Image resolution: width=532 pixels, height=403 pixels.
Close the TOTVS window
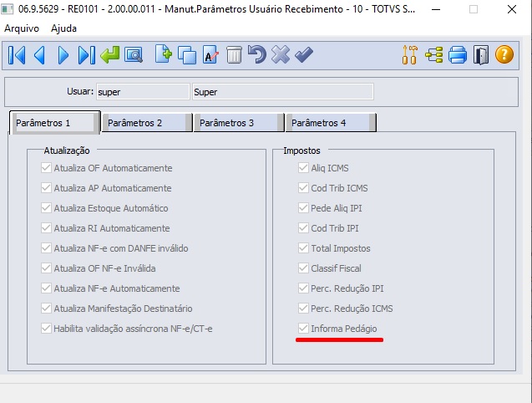coord(512,9)
